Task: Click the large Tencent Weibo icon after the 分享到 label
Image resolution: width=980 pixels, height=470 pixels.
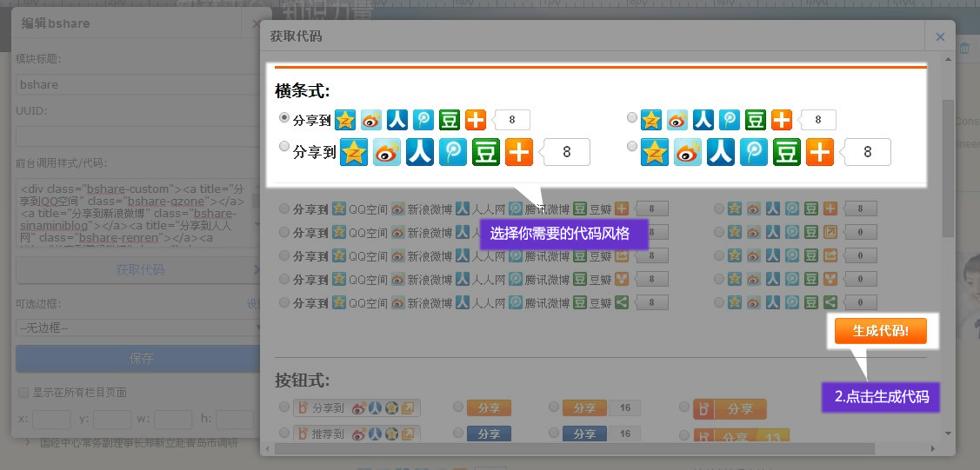Action: tap(453, 152)
